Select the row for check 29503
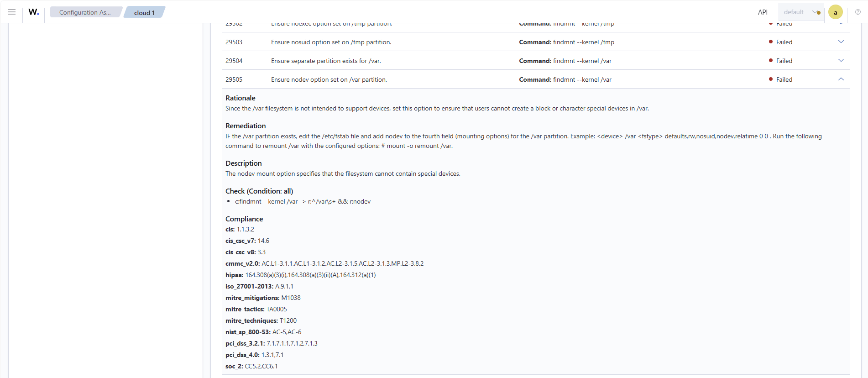Image resolution: width=868 pixels, height=378 pixels. (x=536, y=42)
